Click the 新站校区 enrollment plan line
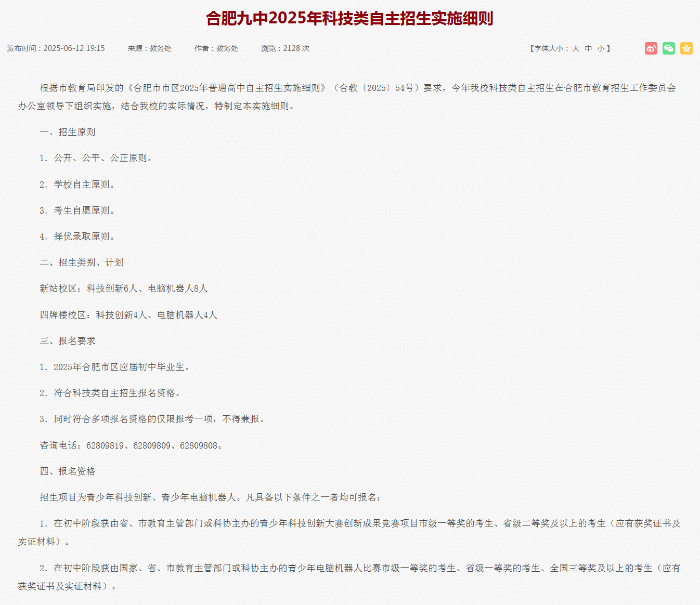This screenshot has height=605, width=700. (124, 288)
